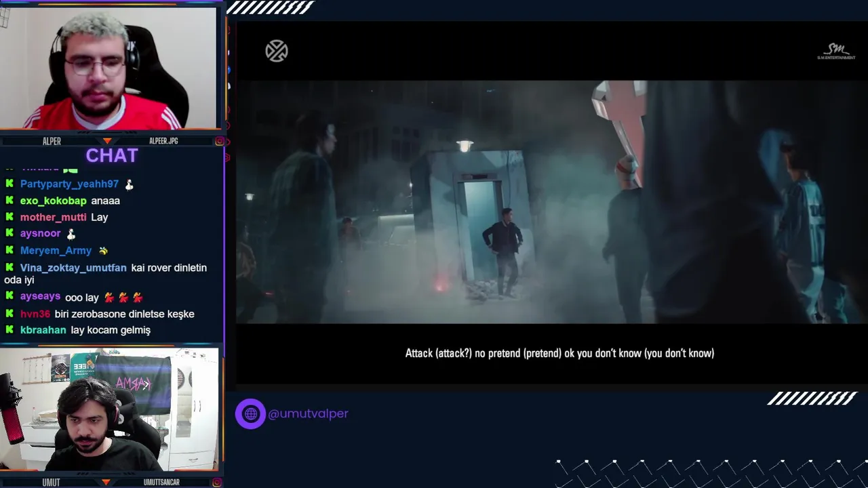Click the CHAT panel heading
This screenshot has height=488, width=868.
pos(112,156)
